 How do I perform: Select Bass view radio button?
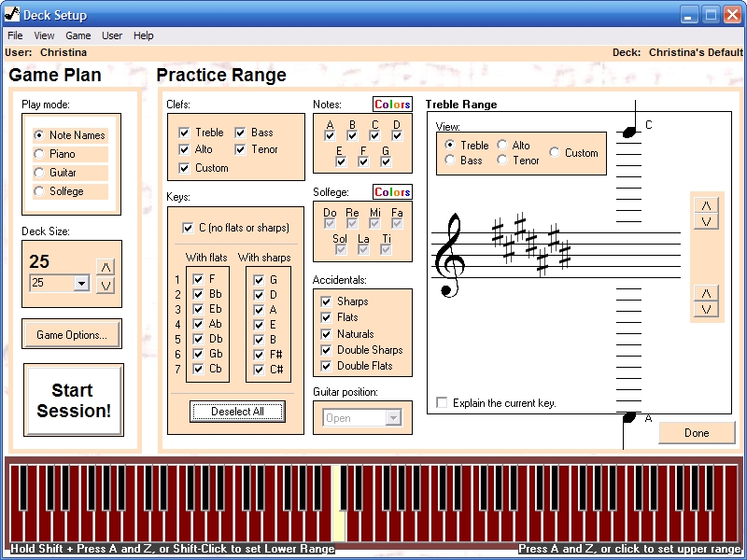click(x=450, y=160)
